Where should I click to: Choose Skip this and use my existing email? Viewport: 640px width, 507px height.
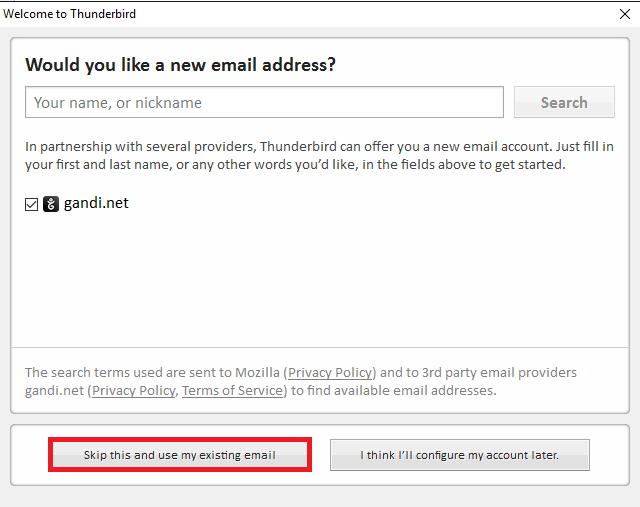click(x=180, y=454)
